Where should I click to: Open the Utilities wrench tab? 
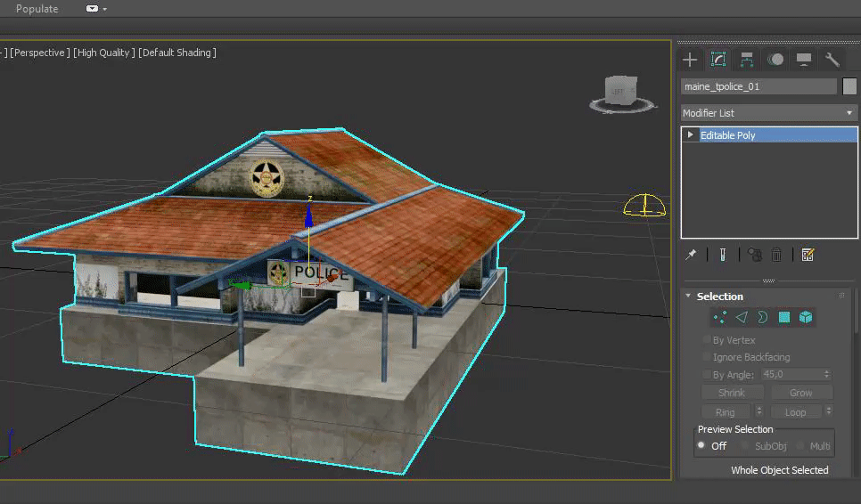pyautogui.click(x=832, y=60)
